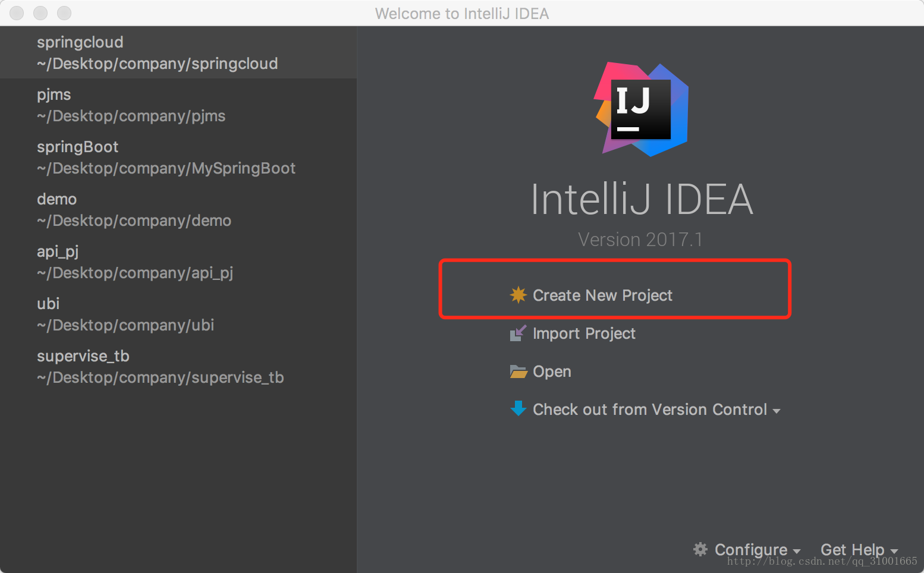Click path ~/Desktop/company/MySpringBoot
The image size is (924, 573).
(166, 168)
